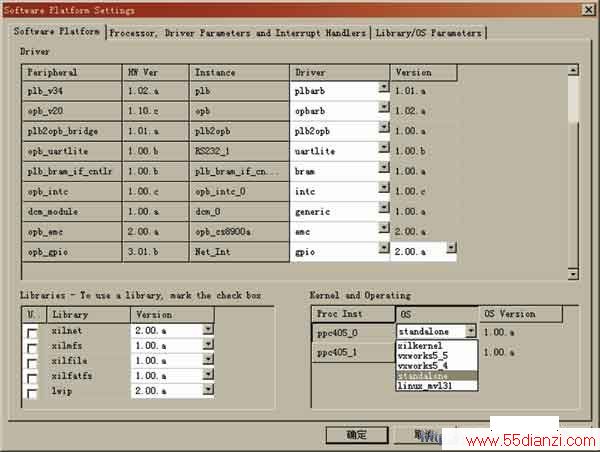
Task: Open uartlite driver dropdown arrow
Action: pyautogui.click(x=384, y=148)
